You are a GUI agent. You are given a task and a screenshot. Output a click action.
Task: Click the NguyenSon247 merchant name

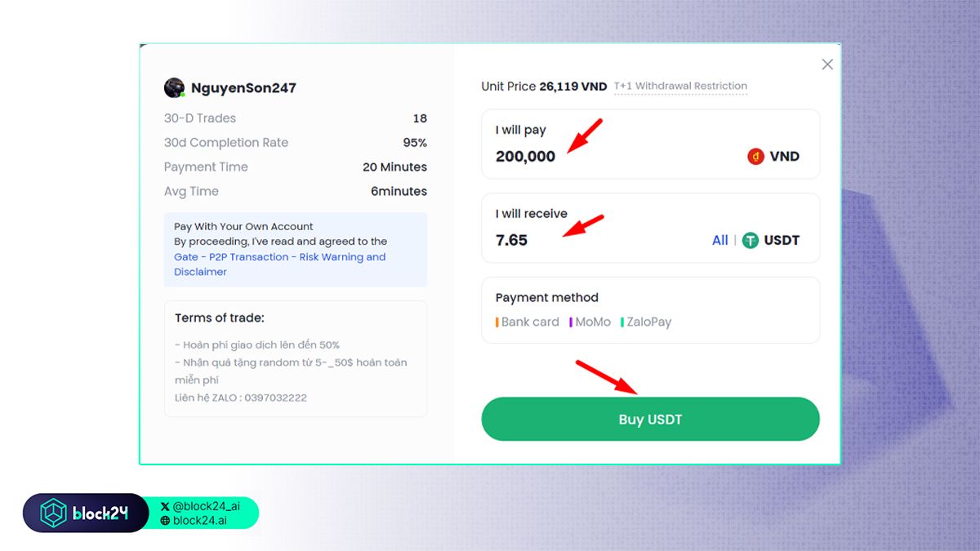(243, 88)
